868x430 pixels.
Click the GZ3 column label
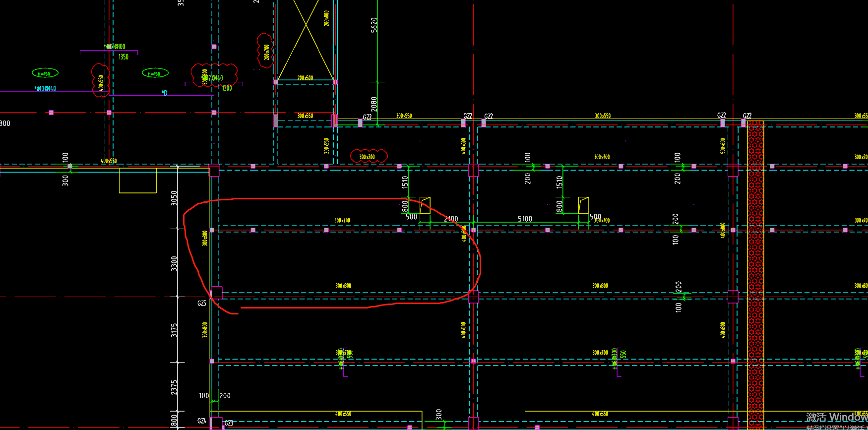[229, 423]
